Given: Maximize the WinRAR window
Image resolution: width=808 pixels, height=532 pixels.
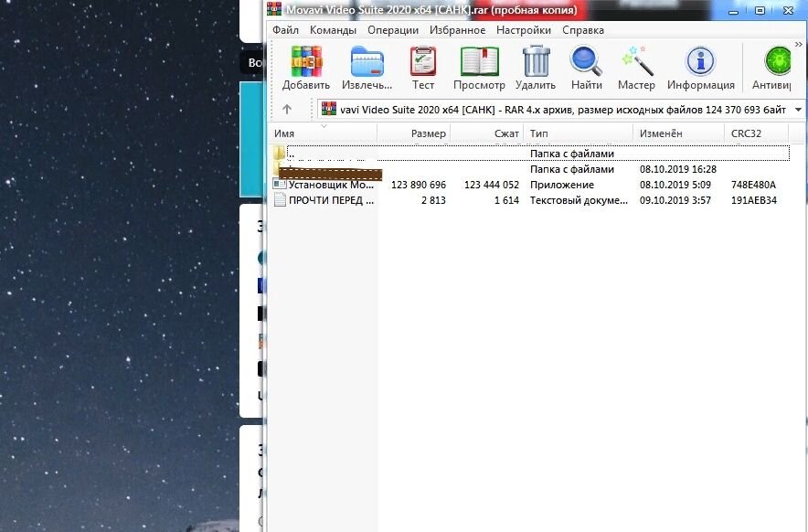Looking at the screenshot, I should coord(760,10).
